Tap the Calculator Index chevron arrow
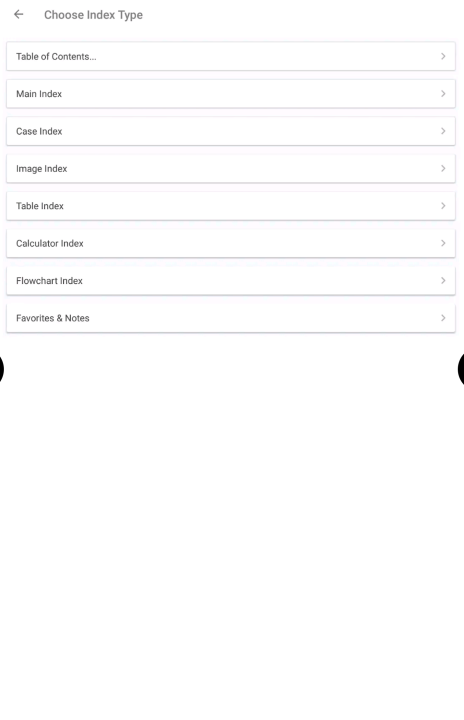The height and width of the screenshot is (720, 464). (x=443, y=243)
